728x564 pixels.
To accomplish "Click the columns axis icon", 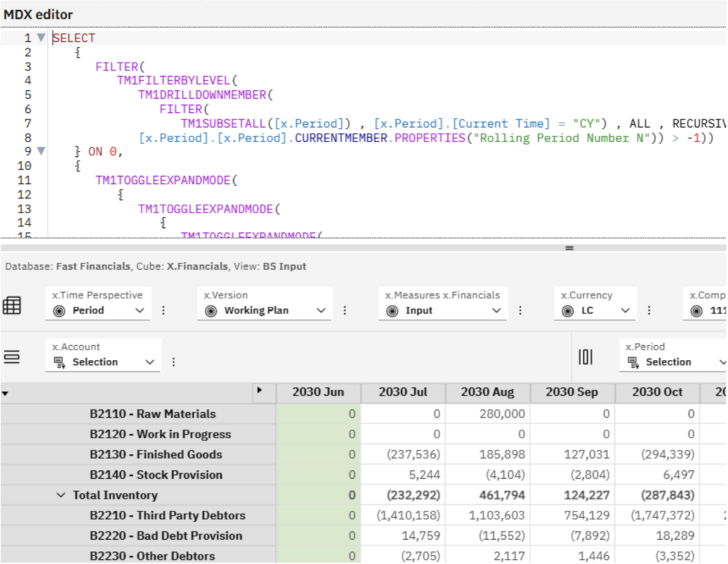I will coord(586,357).
